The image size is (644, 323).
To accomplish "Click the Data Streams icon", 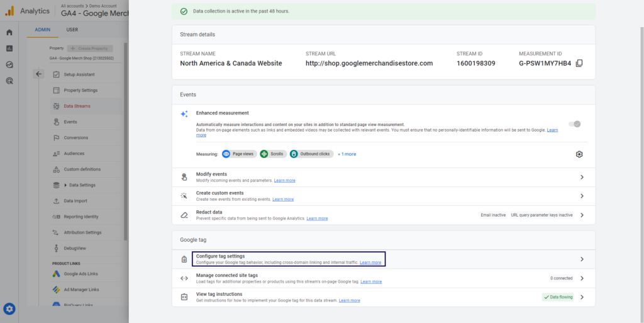I will point(56,106).
